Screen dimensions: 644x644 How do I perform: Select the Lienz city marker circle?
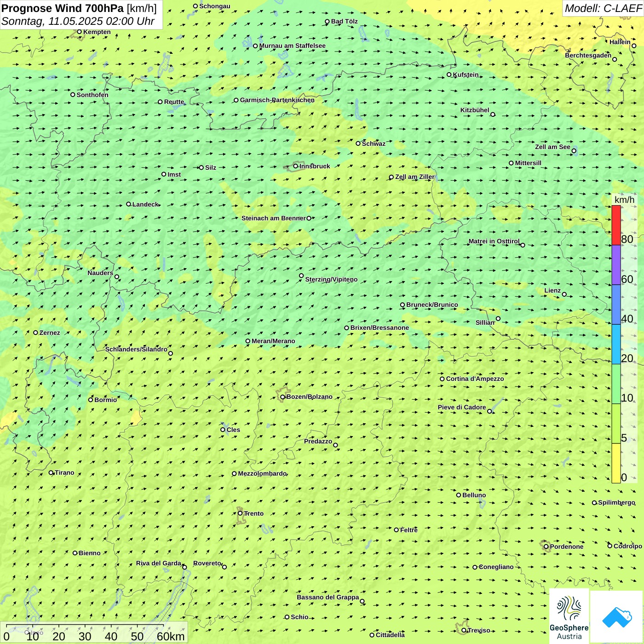tap(564, 294)
